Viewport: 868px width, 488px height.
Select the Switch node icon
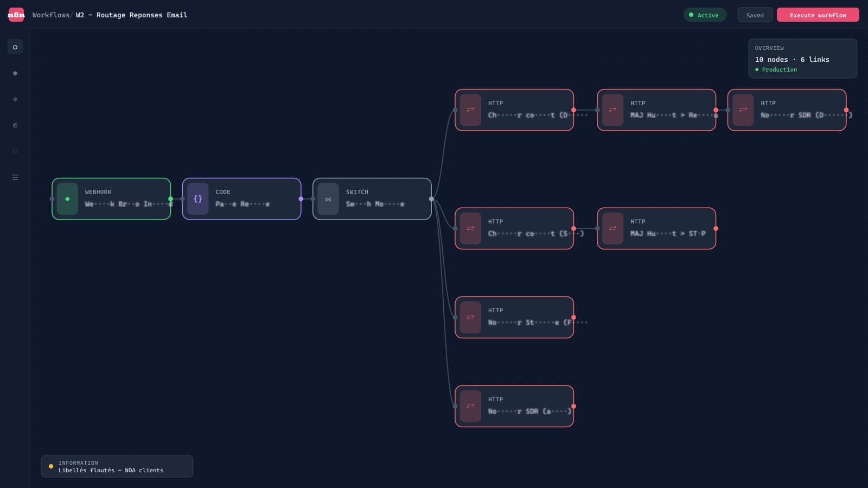coord(328,199)
